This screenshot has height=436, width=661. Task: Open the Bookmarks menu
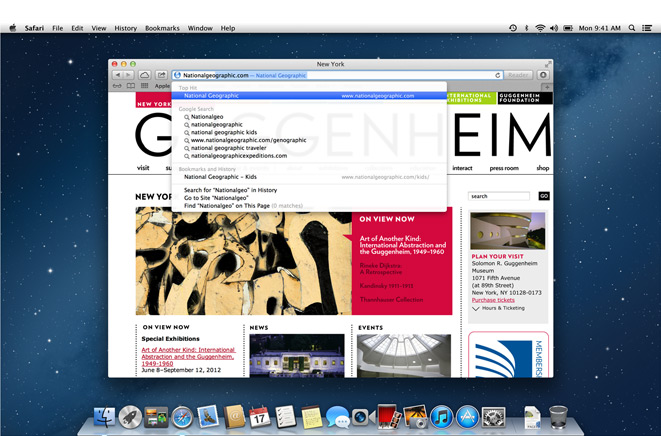pos(162,28)
